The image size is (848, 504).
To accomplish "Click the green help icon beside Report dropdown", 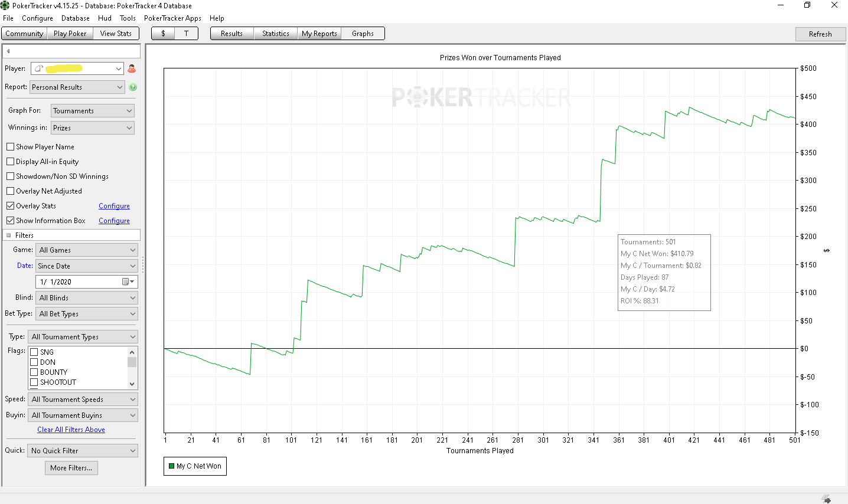I will [x=133, y=87].
